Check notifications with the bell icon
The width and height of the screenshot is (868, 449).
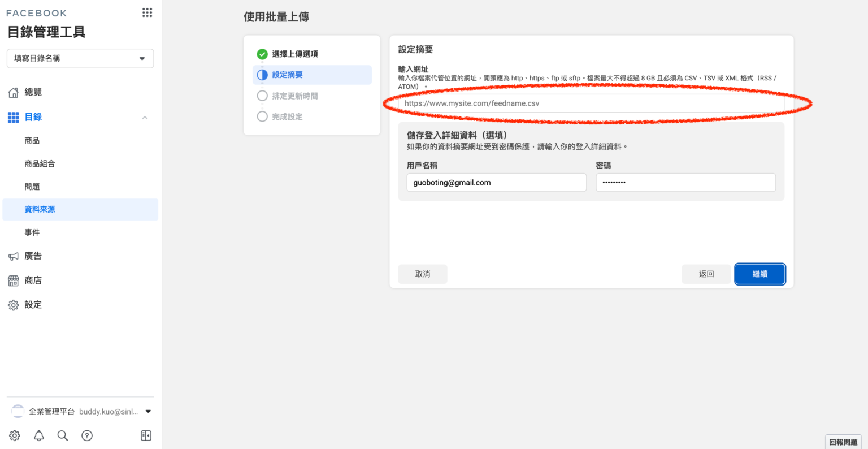click(x=38, y=435)
